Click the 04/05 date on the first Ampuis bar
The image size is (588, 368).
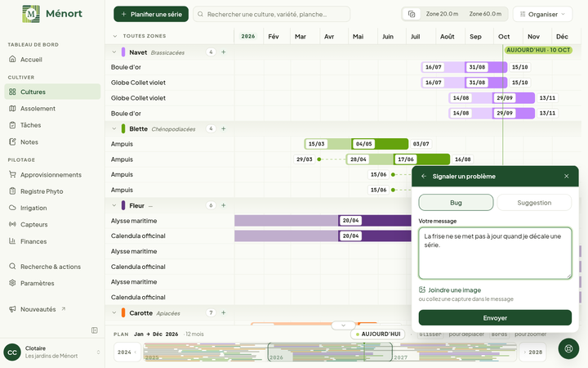point(363,144)
